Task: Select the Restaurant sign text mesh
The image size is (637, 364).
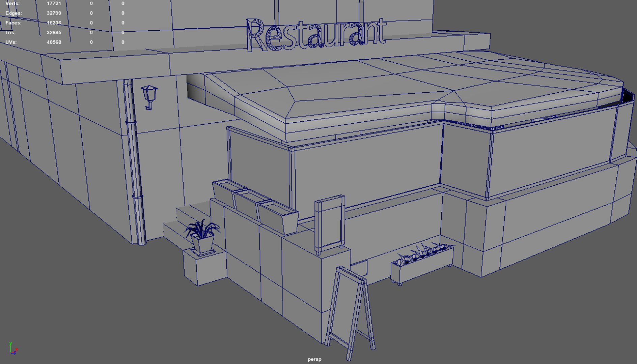Action: pos(316,34)
